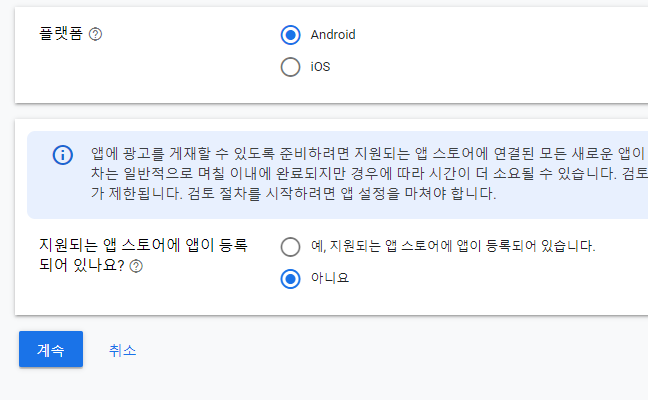Click the 플랫폼 field heading
This screenshot has width=648, height=400.
[61, 33]
